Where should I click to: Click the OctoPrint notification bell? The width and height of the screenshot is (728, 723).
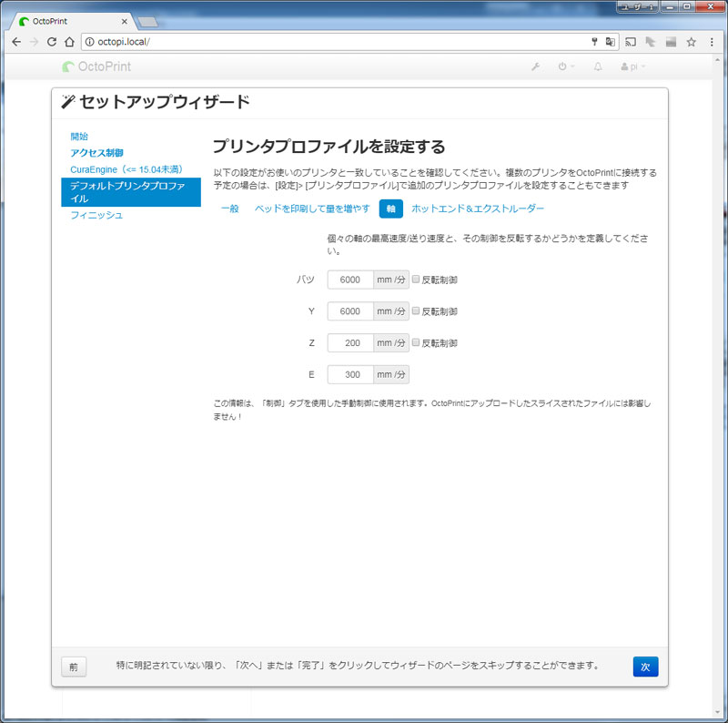tap(598, 66)
